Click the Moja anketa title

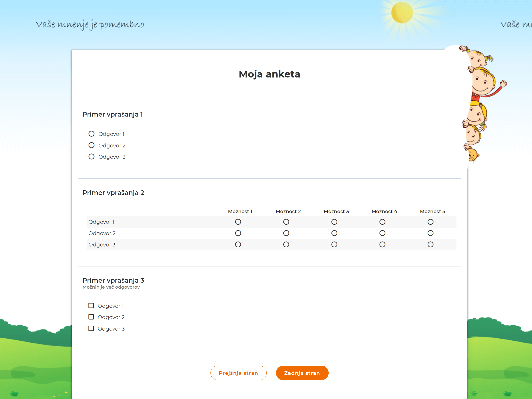pos(269,74)
